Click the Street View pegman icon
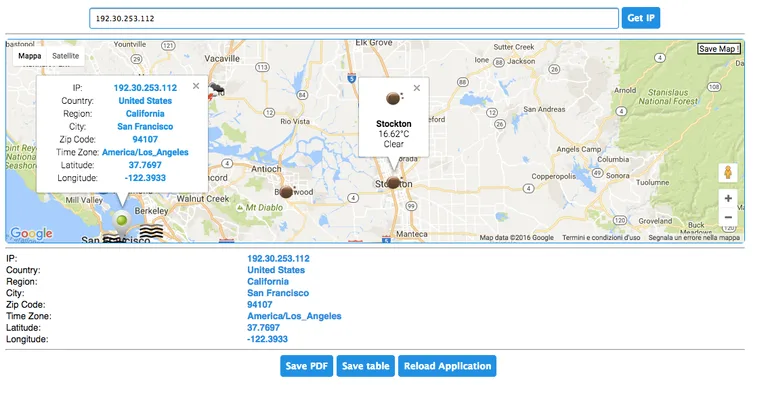The width and height of the screenshot is (768, 398). pos(728,172)
